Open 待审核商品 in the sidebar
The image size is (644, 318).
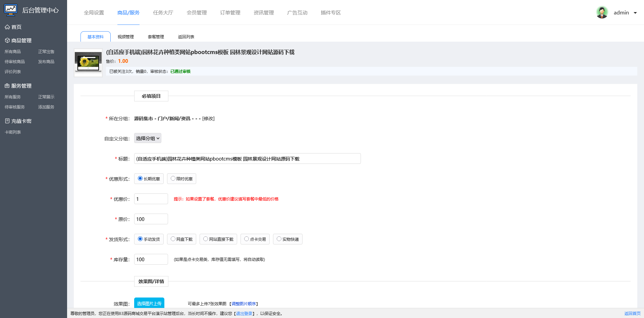point(15,62)
